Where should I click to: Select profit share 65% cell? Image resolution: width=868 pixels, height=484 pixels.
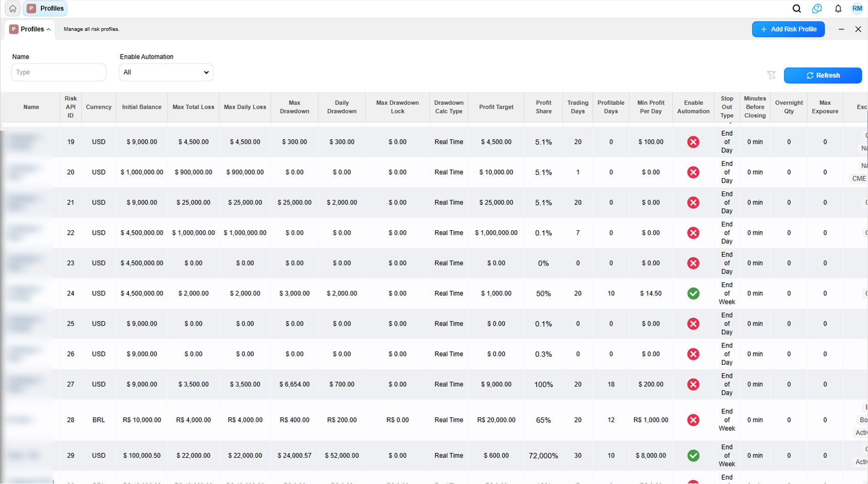point(543,420)
